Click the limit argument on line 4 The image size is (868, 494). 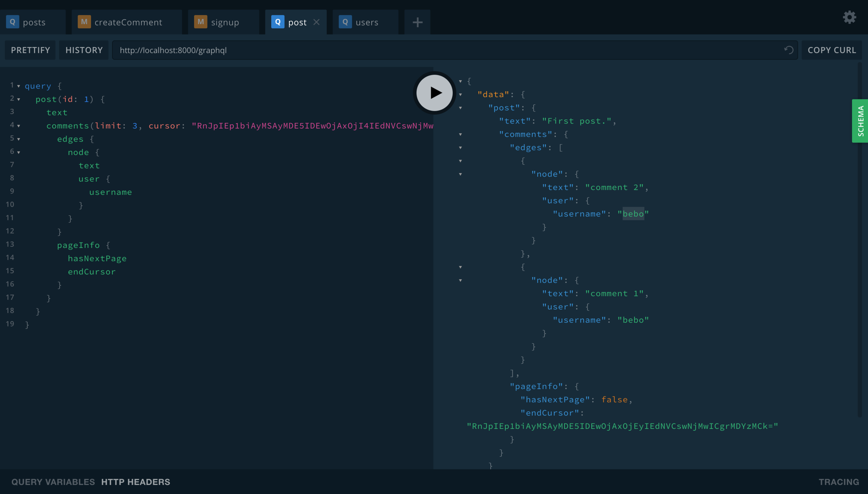[x=108, y=126]
